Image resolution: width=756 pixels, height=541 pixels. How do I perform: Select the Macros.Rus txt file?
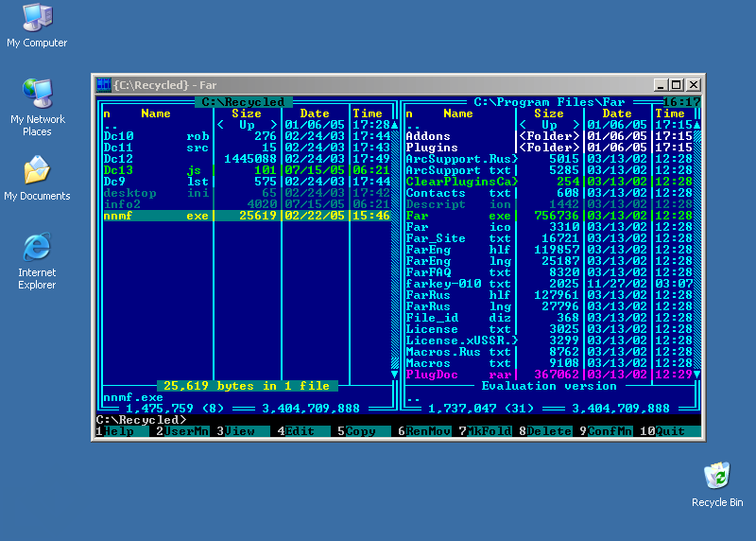pyautogui.click(x=549, y=352)
